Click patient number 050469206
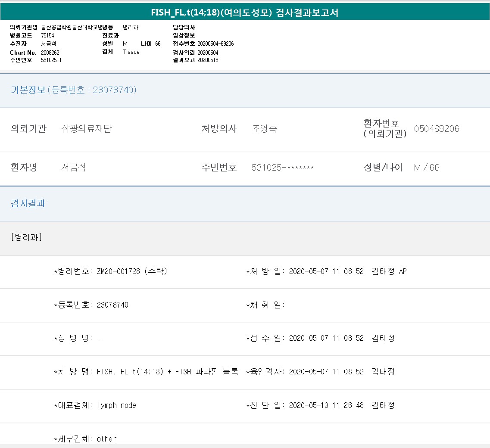 point(436,129)
